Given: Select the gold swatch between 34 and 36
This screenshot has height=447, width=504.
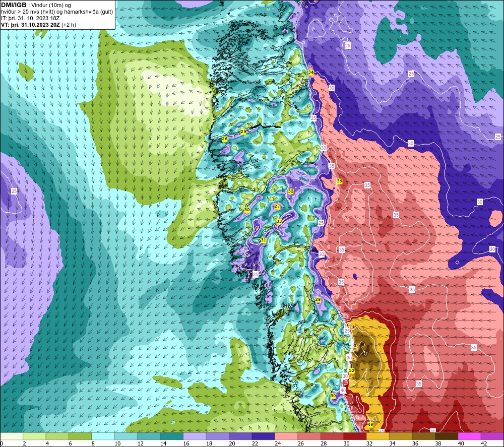Looking at the screenshot, I should click(x=401, y=436).
